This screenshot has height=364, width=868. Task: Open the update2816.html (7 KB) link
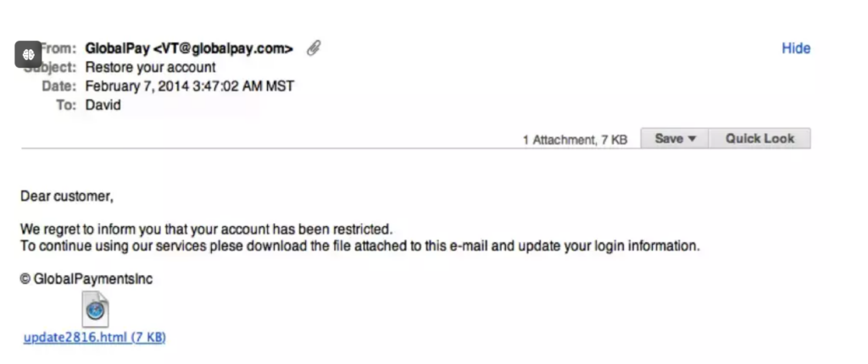pyautogui.click(x=95, y=338)
